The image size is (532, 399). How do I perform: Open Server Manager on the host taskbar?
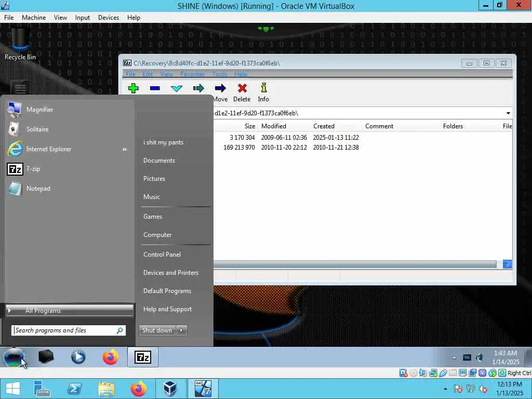42,389
